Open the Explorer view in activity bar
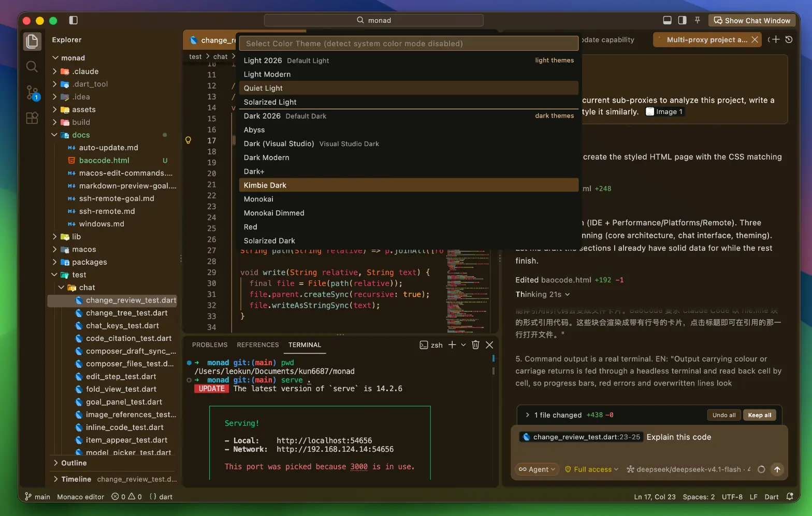Screen dimensions: 812x516 pos(32,41)
